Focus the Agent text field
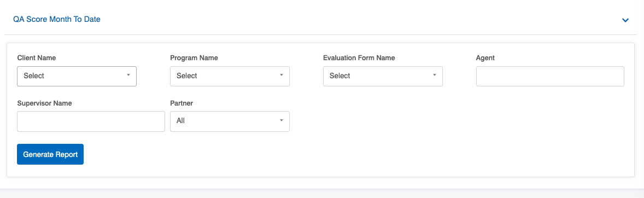Image resolution: width=644 pixels, height=198 pixels. 550,77
